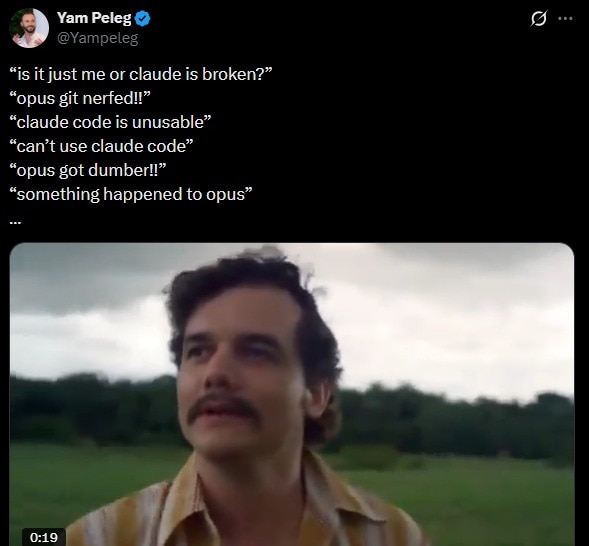Click the Yam Peleg display name
Screen dimensions: 589x546
(94, 18)
